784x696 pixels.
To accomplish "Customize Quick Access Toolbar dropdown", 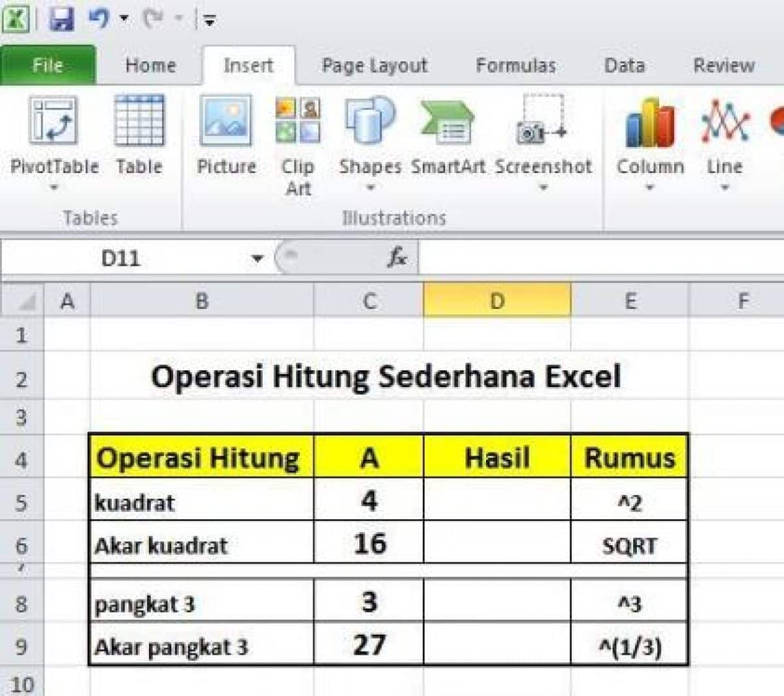I will [x=209, y=21].
